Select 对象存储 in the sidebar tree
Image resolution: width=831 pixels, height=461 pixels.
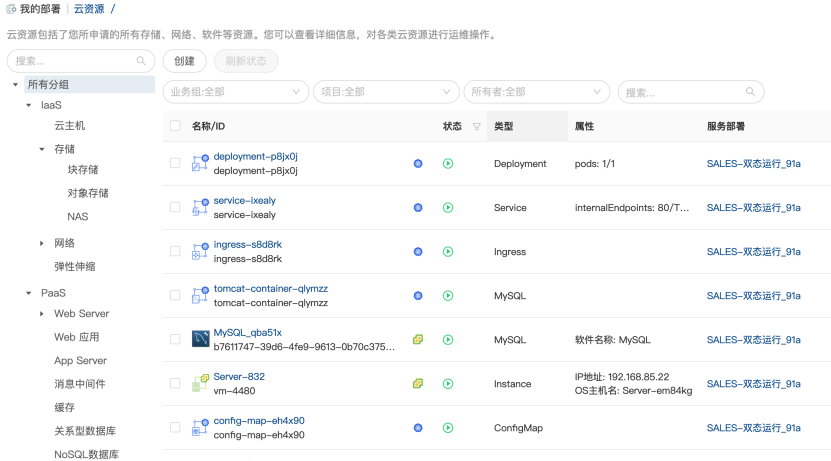click(x=88, y=193)
